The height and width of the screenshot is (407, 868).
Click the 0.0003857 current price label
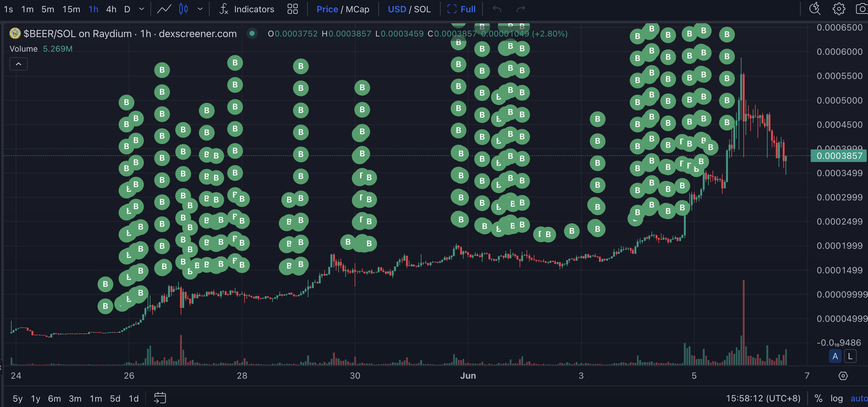pos(839,156)
